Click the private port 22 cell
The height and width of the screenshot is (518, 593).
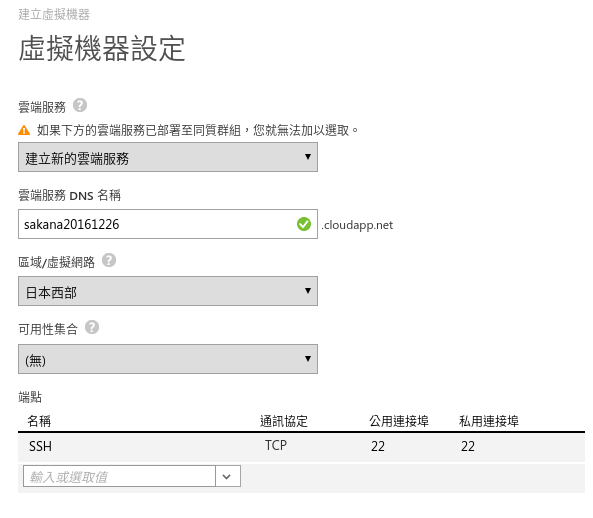click(x=468, y=447)
